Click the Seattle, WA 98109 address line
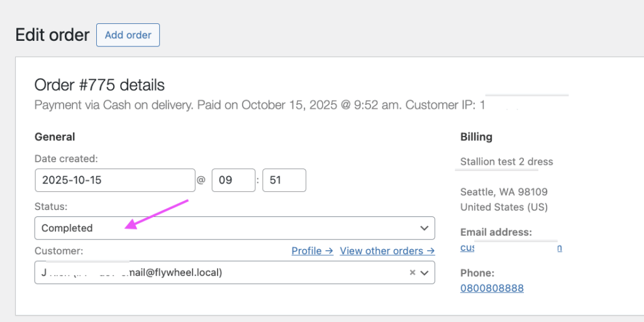The width and height of the screenshot is (644, 322). [503, 192]
